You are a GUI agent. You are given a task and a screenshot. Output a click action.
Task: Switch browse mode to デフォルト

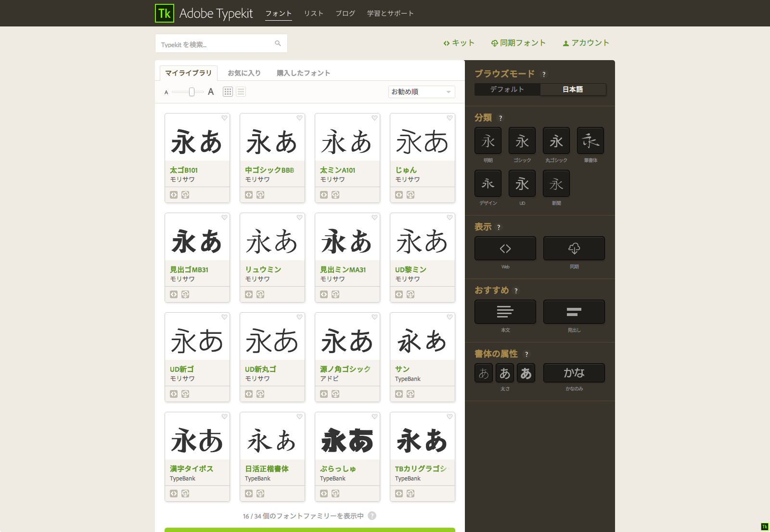(x=507, y=89)
